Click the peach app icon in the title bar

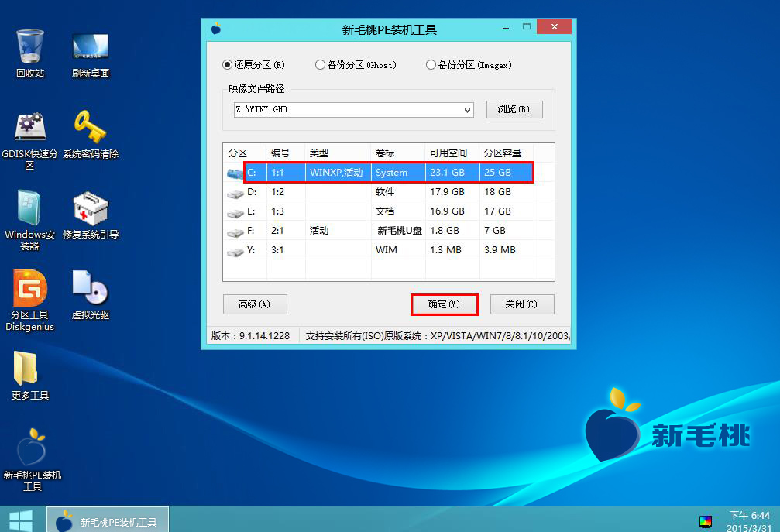(216, 29)
